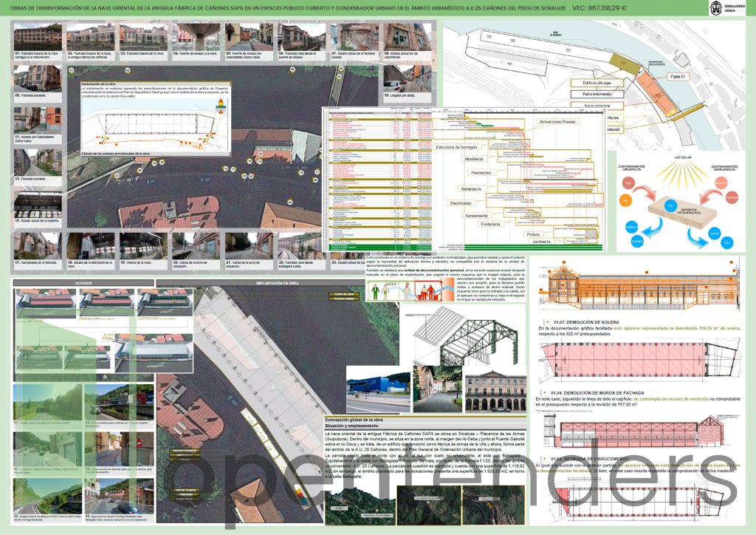Open photo 07 current state of facade
This screenshot has height=535, width=756.
click(355, 37)
